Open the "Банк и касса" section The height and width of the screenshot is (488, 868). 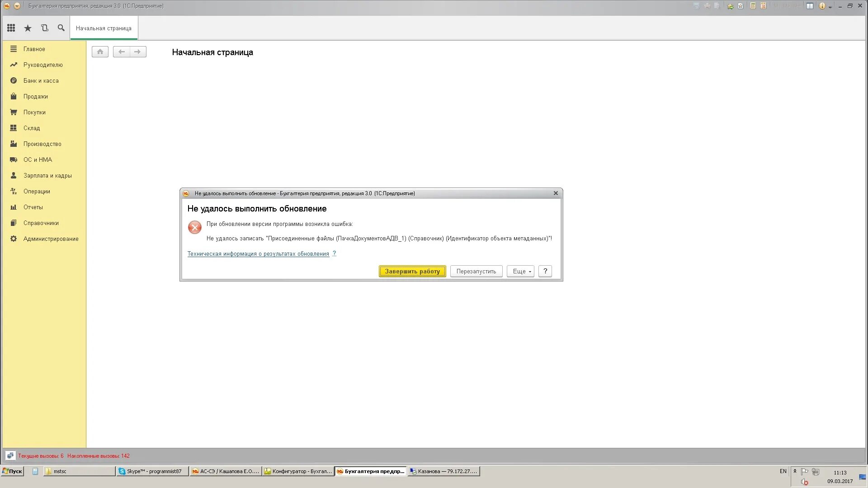tap(41, 81)
